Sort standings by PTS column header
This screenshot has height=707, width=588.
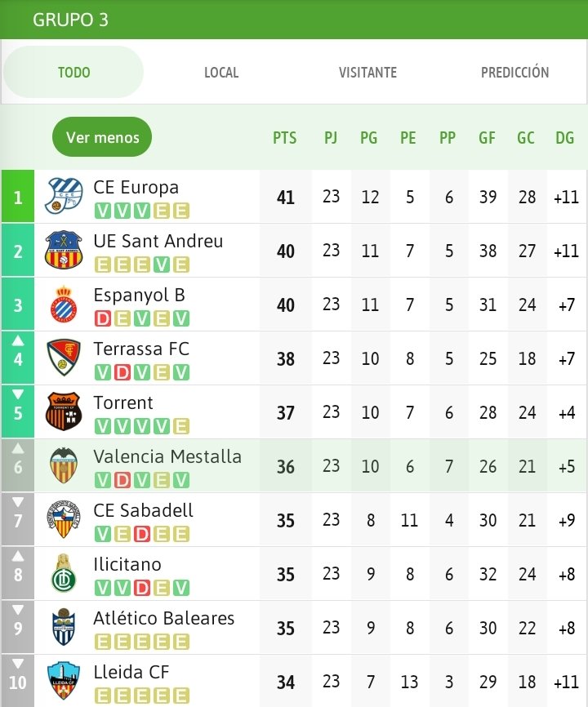click(x=285, y=137)
